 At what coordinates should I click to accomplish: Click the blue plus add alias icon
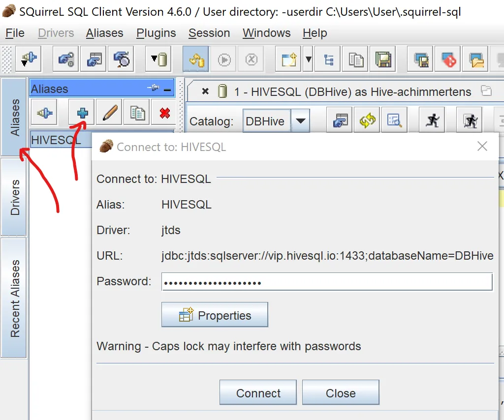coord(82,113)
